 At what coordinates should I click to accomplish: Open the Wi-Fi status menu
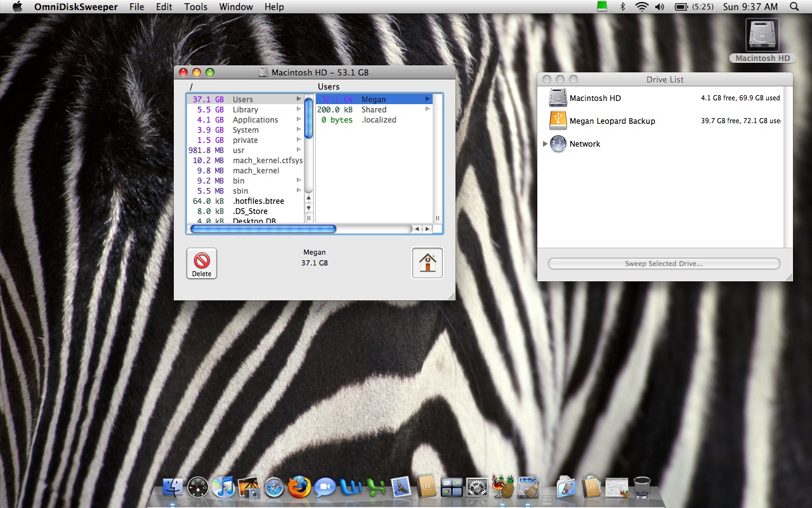[641, 7]
